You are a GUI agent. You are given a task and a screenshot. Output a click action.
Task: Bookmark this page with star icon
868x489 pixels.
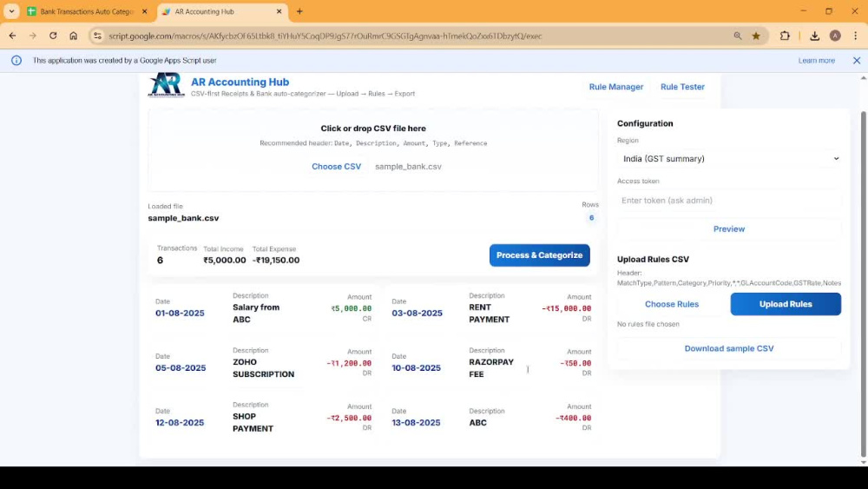(x=756, y=36)
